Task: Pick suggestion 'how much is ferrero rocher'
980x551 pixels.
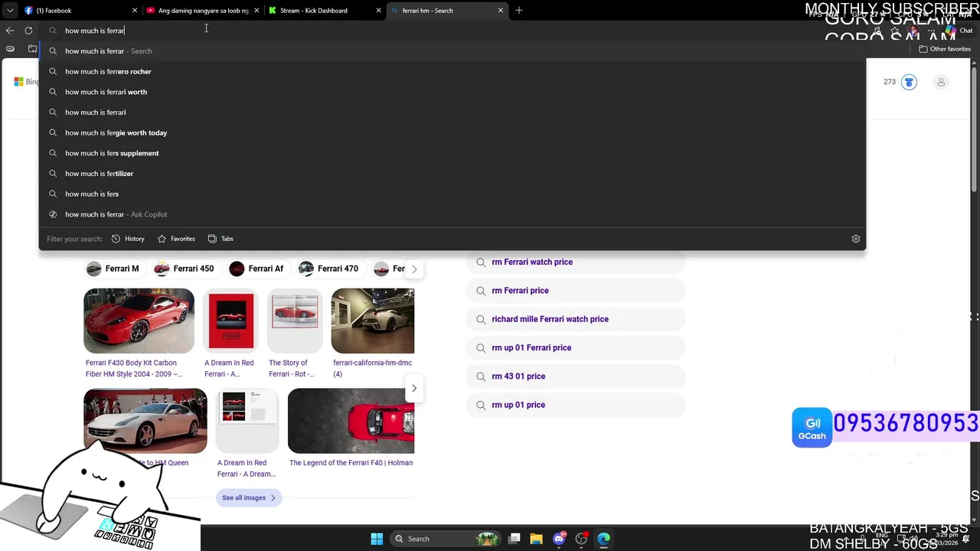Action: tap(452, 71)
